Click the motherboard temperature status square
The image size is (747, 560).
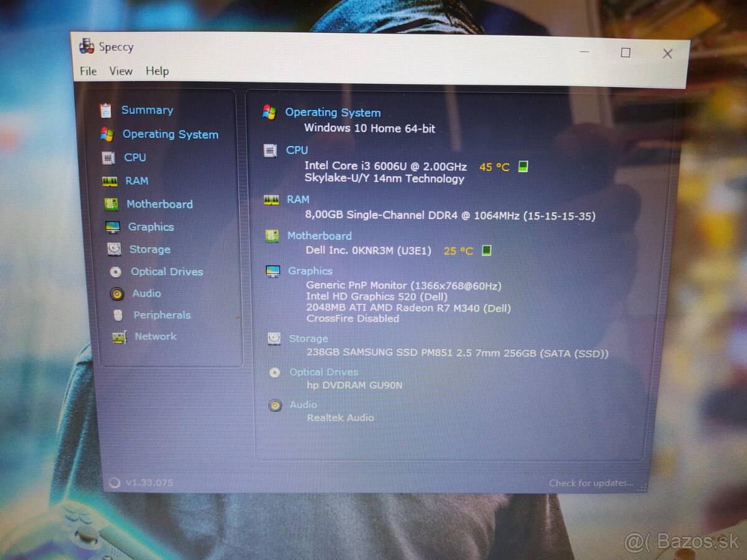click(x=486, y=250)
